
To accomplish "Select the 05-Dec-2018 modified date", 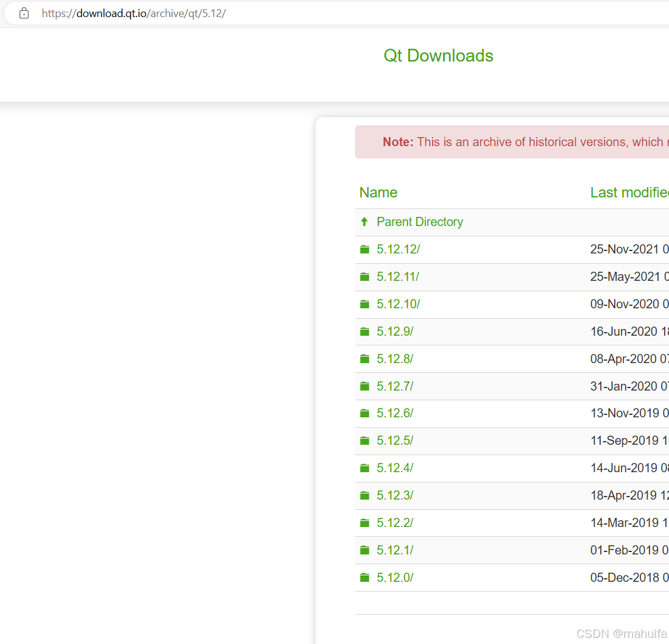I will click(625, 578).
